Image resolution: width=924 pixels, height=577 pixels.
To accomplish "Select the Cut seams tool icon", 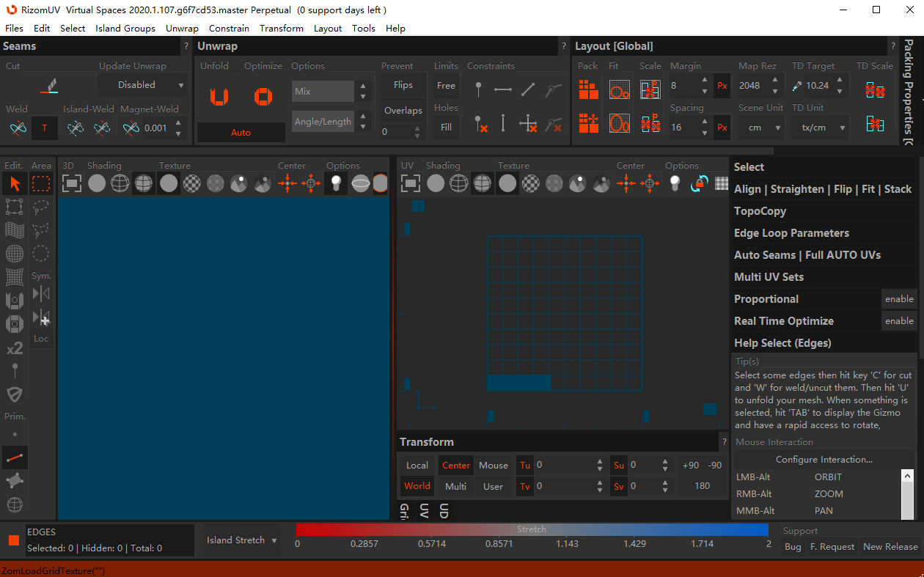I will click(x=48, y=86).
